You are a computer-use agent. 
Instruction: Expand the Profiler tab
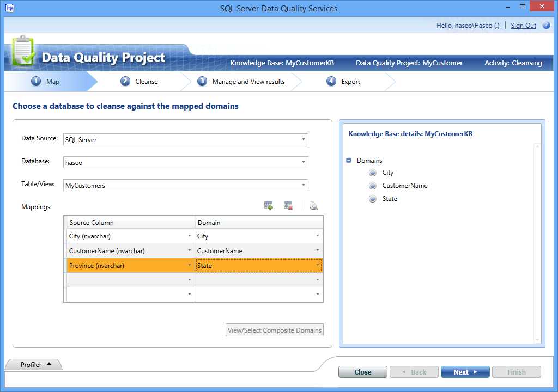tap(34, 364)
